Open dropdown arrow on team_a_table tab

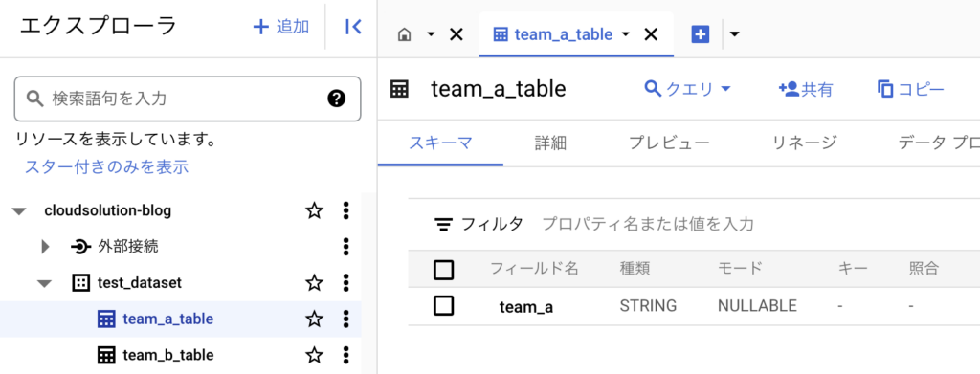point(626,35)
